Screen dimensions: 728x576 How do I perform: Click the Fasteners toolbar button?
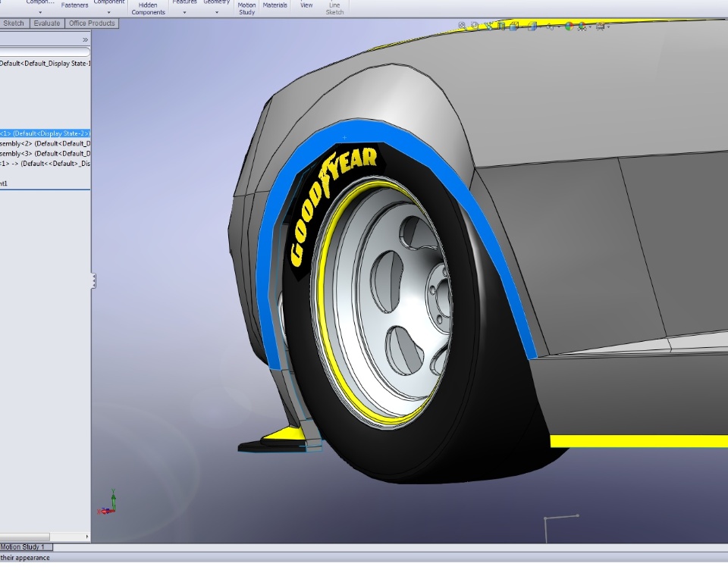[x=75, y=5]
